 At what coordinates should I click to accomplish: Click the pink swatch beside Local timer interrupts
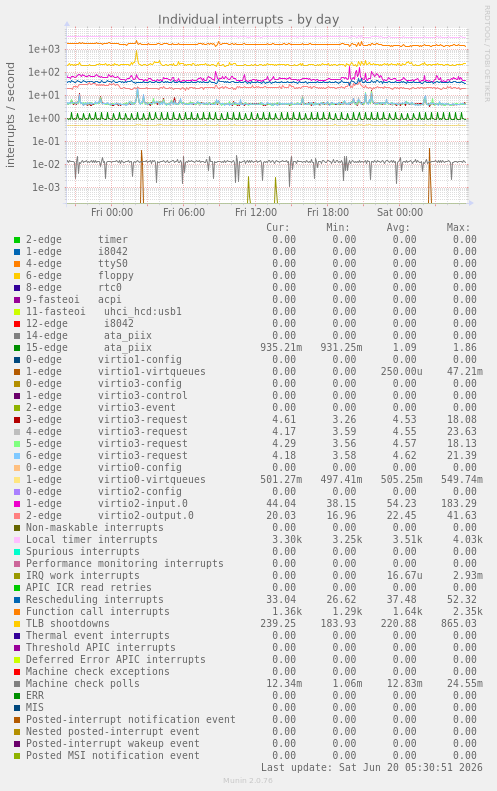click(17, 540)
